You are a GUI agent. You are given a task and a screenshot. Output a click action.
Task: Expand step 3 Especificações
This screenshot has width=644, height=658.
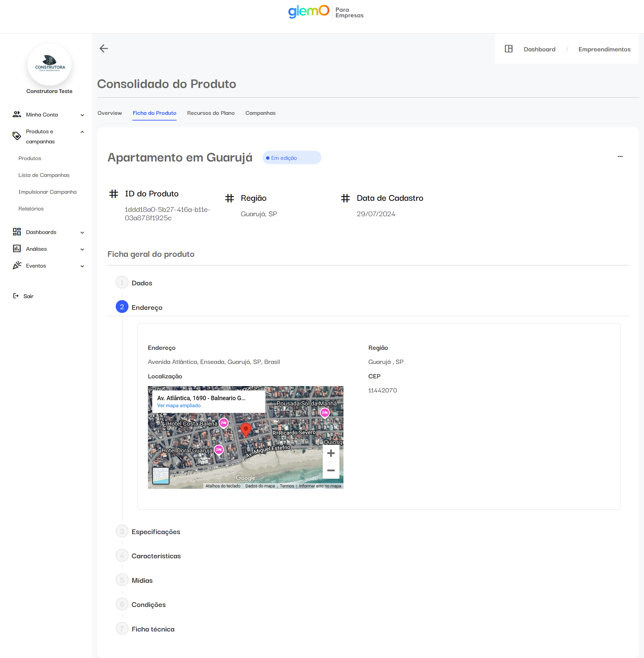[156, 531]
